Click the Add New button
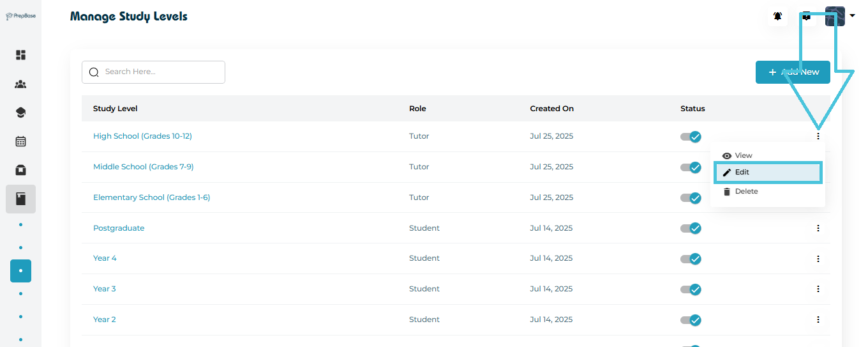Image resolution: width=868 pixels, height=347 pixels. (x=793, y=72)
